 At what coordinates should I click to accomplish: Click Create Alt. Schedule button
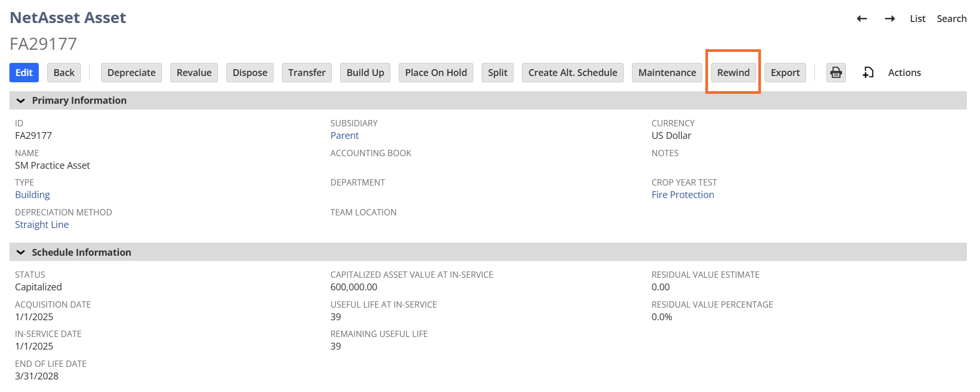point(572,72)
